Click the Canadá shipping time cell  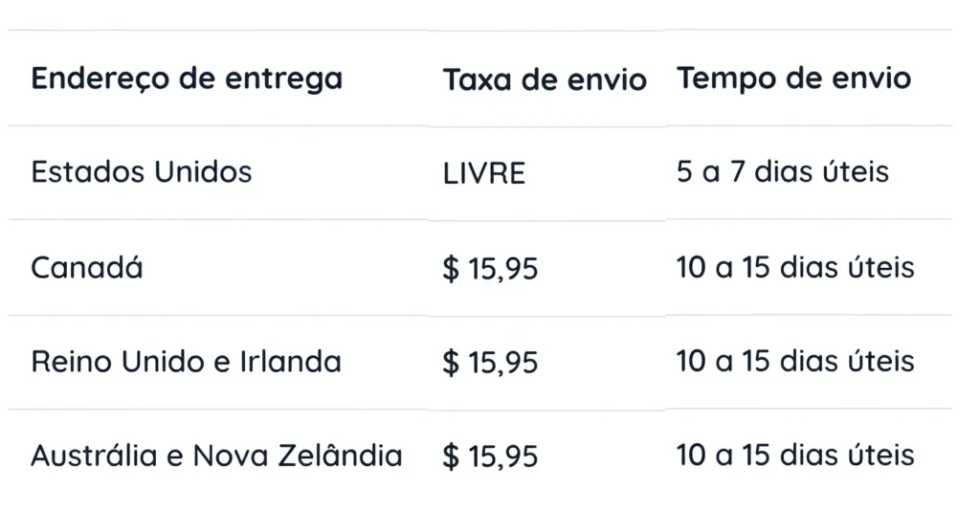[x=795, y=267]
